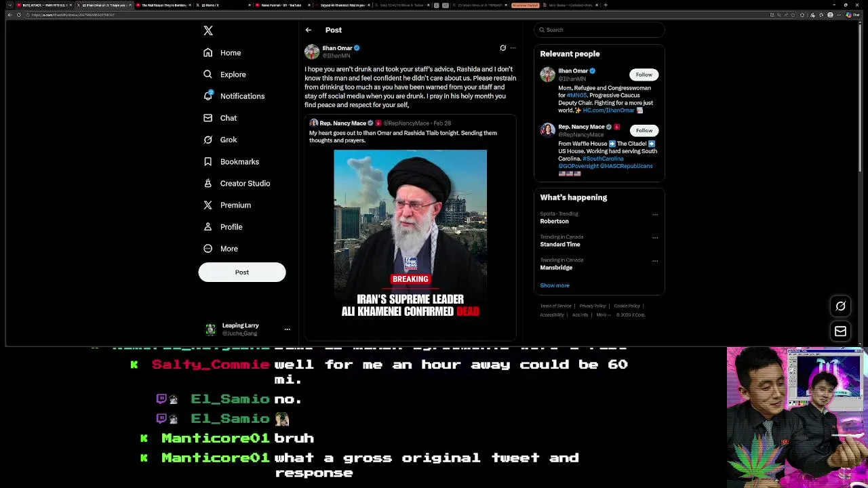
Task: Click Show more under What's happening
Action: click(x=555, y=285)
